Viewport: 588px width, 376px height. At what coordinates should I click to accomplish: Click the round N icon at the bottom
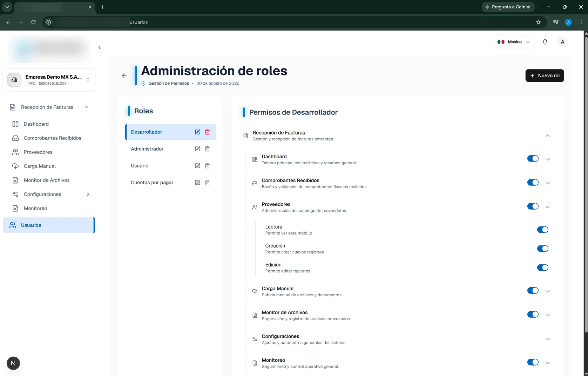[13, 363]
